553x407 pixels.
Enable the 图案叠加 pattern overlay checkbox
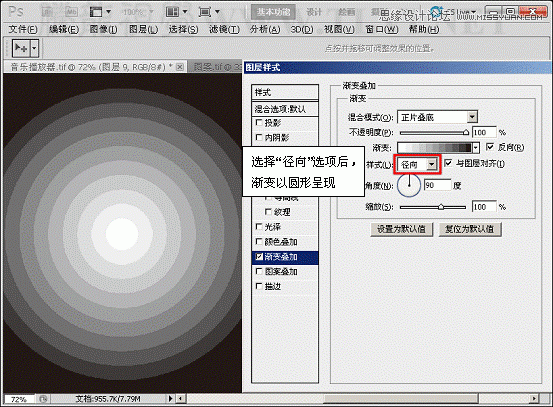(x=259, y=271)
